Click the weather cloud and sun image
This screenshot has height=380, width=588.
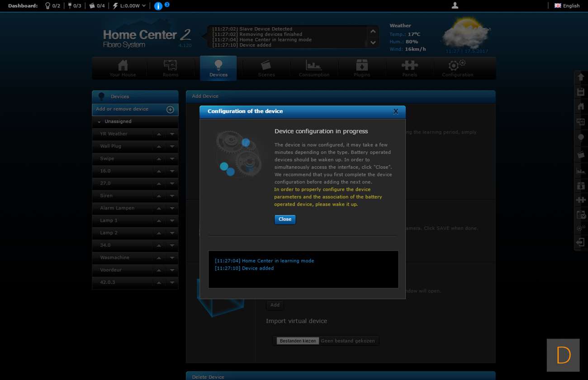[465, 33]
